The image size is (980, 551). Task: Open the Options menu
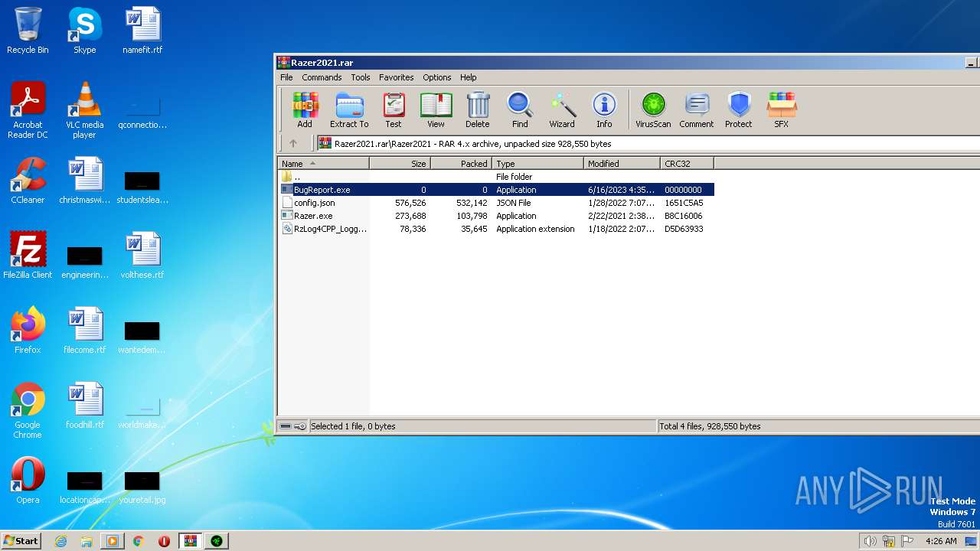point(437,77)
